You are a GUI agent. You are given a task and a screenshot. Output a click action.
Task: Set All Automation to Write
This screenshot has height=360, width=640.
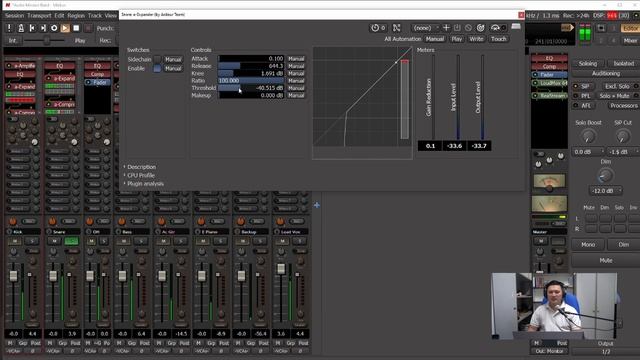click(476, 39)
